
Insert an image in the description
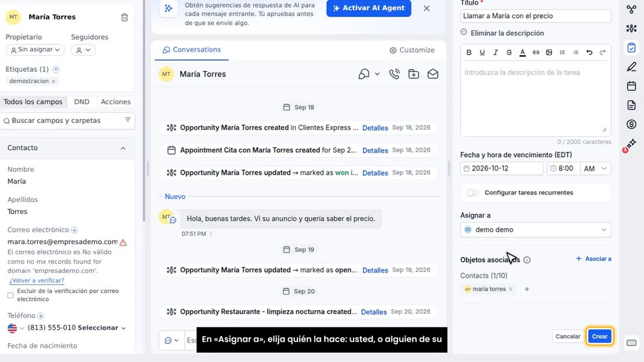[x=549, y=53]
